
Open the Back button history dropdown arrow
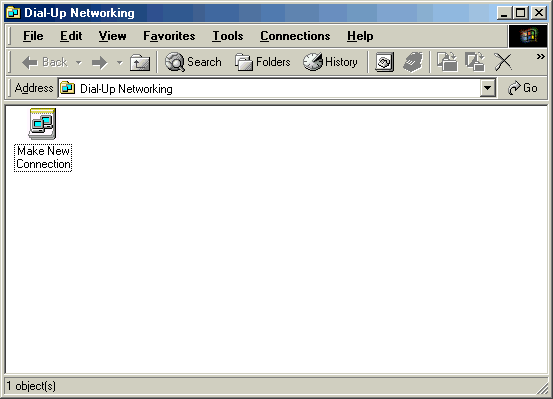click(79, 63)
